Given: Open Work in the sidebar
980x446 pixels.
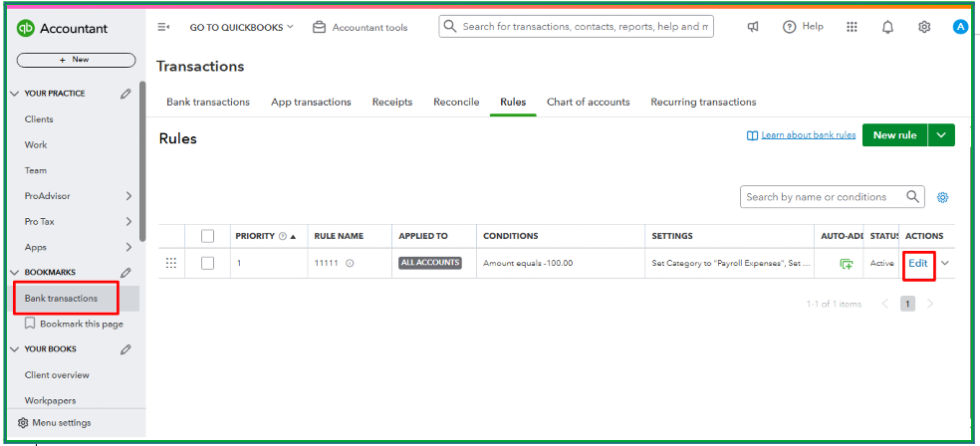Looking at the screenshot, I should click(x=36, y=145).
